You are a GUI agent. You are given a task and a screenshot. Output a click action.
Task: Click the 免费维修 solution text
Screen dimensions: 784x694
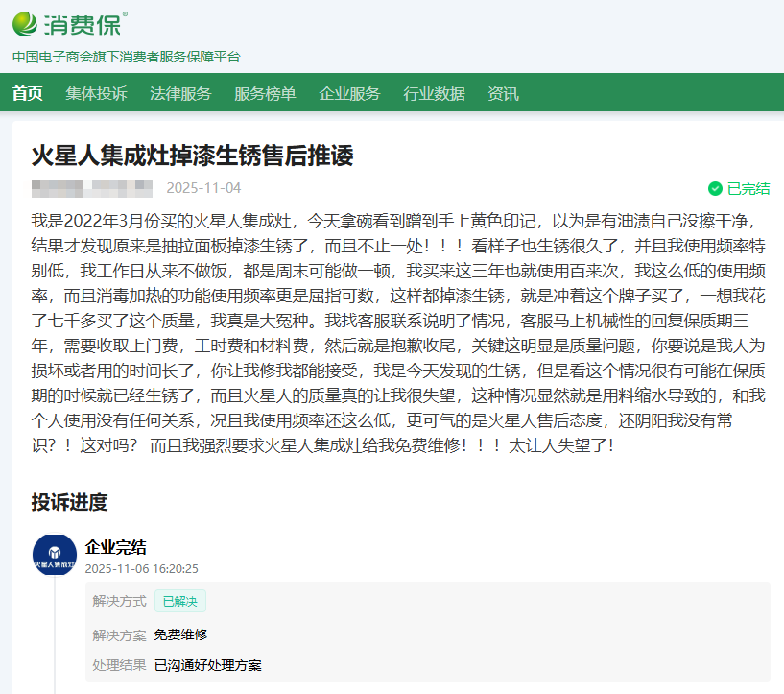point(180,634)
